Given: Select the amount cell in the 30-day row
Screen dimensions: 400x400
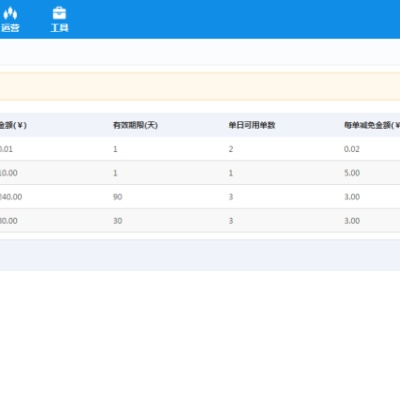Looking at the screenshot, I should [x=8, y=221].
